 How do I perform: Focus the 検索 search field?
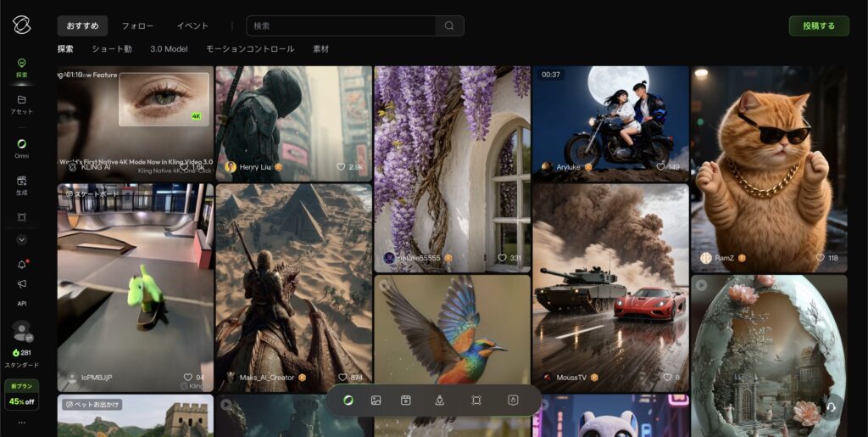[339, 25]
